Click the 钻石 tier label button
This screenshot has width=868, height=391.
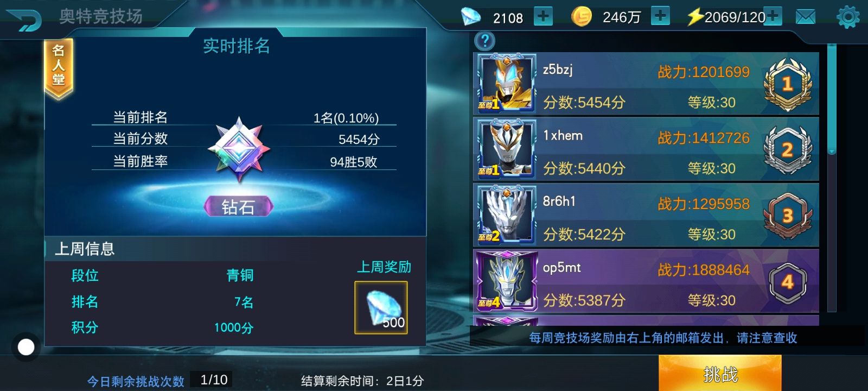click(x=239, y=206)
